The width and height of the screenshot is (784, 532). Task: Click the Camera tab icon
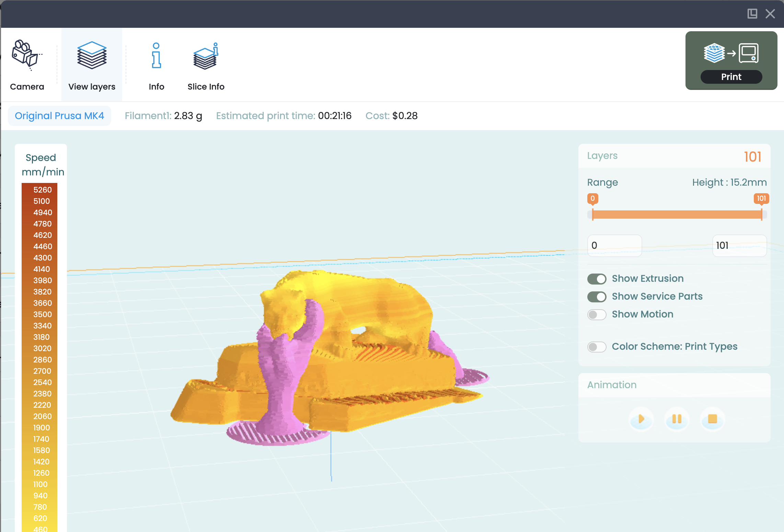point(27,58)
